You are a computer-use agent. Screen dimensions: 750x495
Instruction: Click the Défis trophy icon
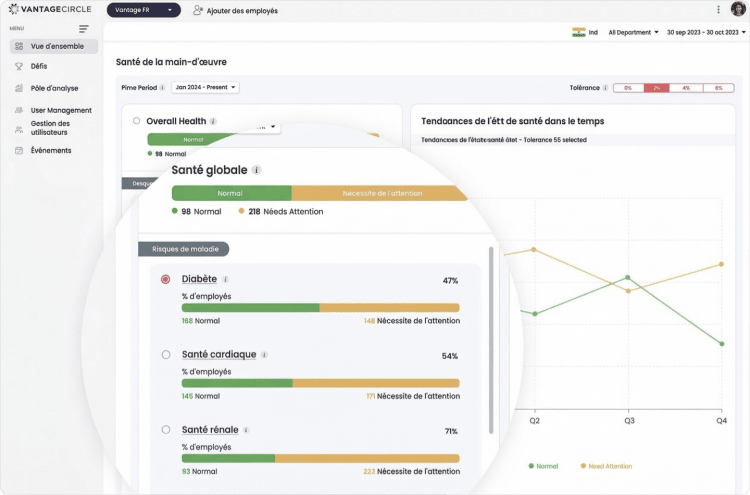tap(19, 66)
